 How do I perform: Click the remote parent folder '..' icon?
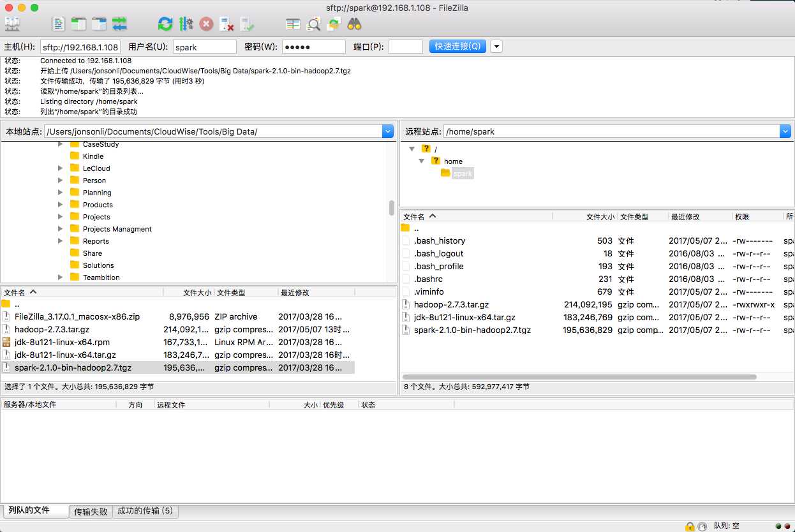coord(406,228)
